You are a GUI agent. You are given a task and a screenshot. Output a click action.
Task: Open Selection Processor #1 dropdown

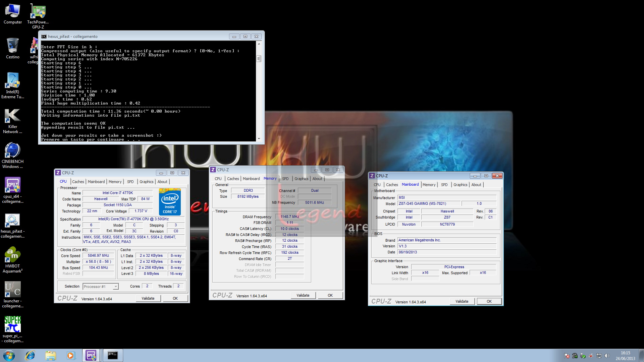101,287
